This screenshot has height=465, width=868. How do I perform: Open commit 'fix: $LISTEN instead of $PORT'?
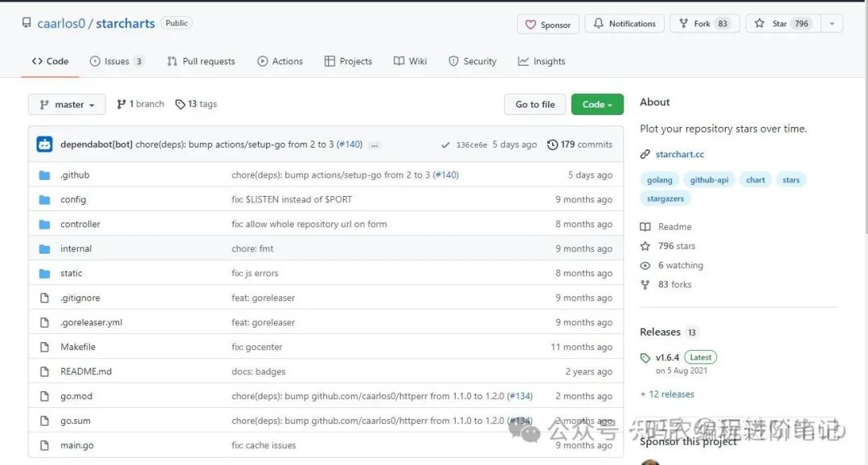click(292, 200)
